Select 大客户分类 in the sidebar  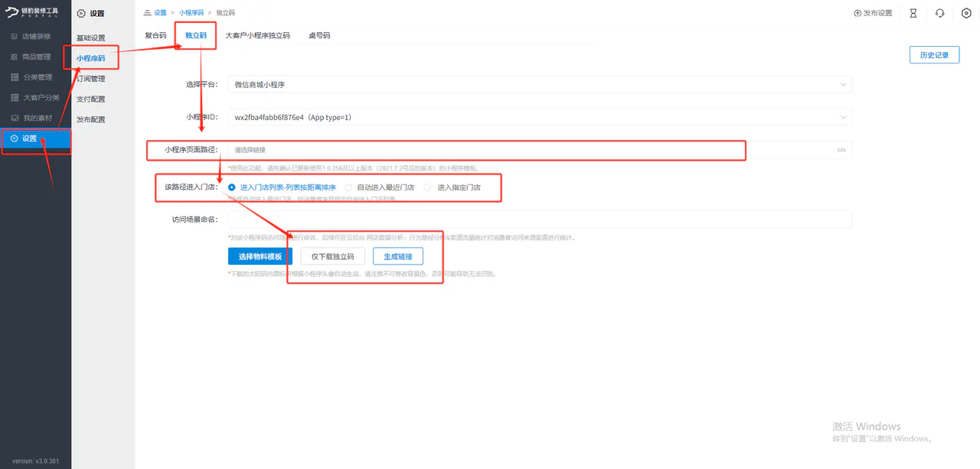36,98
